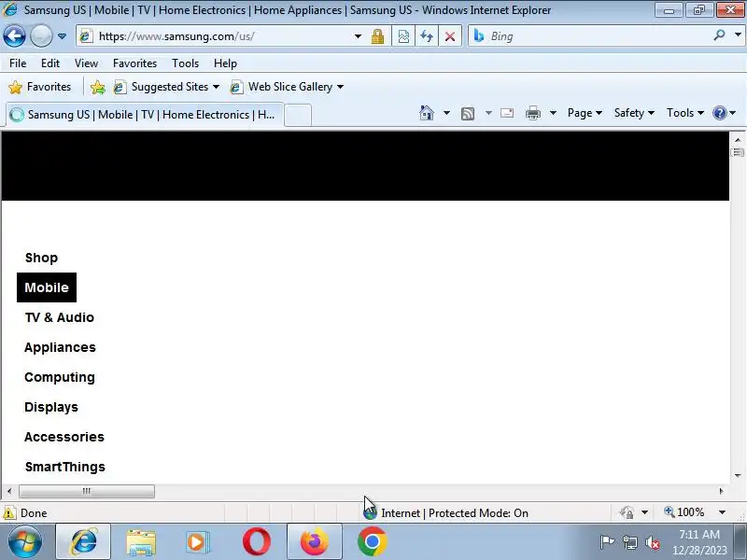Click into the Bing search box

pos(591,36)
